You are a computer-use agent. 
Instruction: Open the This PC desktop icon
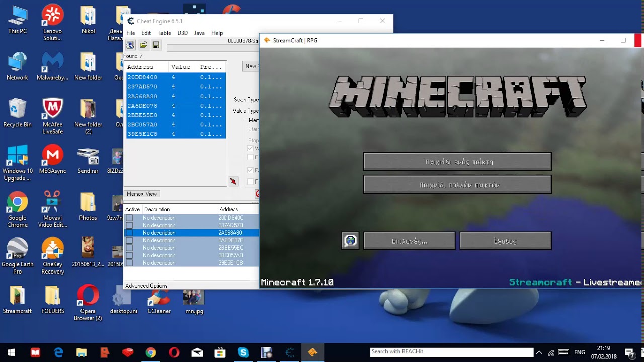pos(17,19)
